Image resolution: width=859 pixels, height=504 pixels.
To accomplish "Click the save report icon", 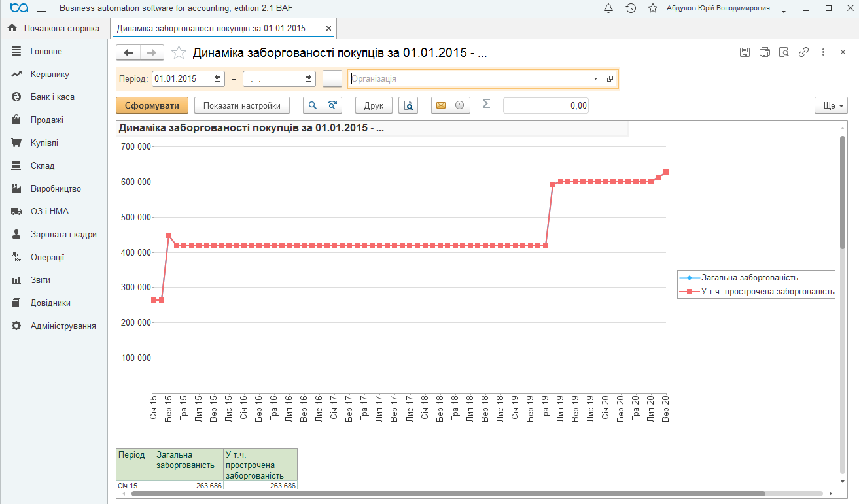I will 745,52.
